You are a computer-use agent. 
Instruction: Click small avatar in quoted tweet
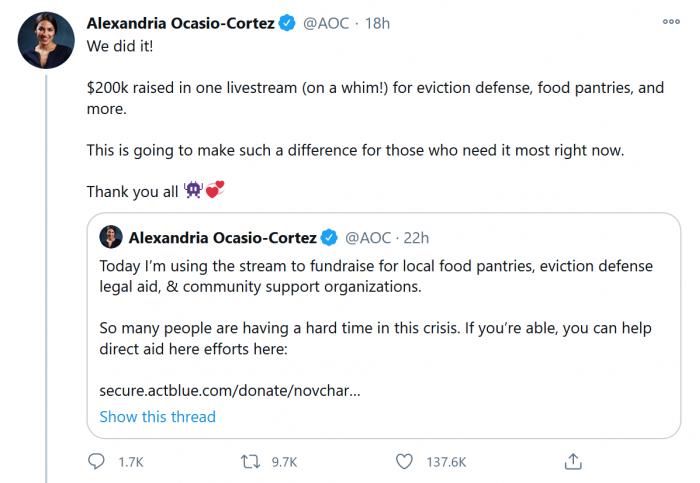(x=111, y=237)
